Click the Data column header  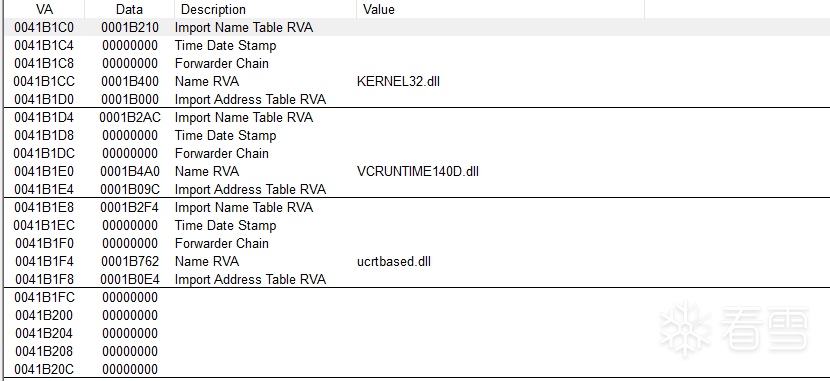(x=129, y=9)
